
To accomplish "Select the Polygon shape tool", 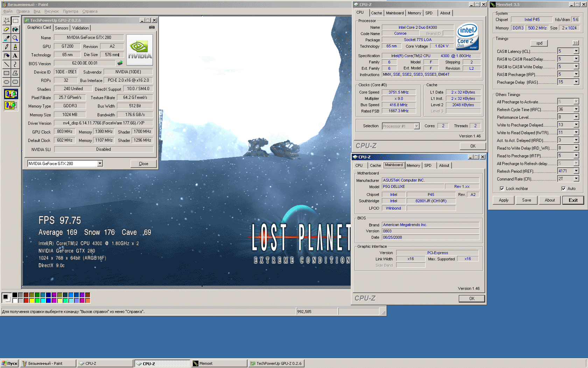I will pyautogui.click(x=15, y=73).
